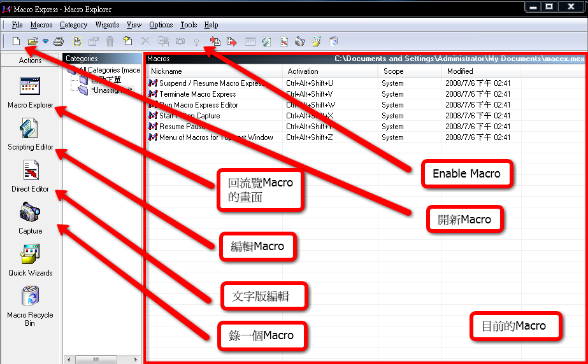Open the Category menu
Viewport: 588px width, 364px height.
pyautogui.click(x=73, y=25)
